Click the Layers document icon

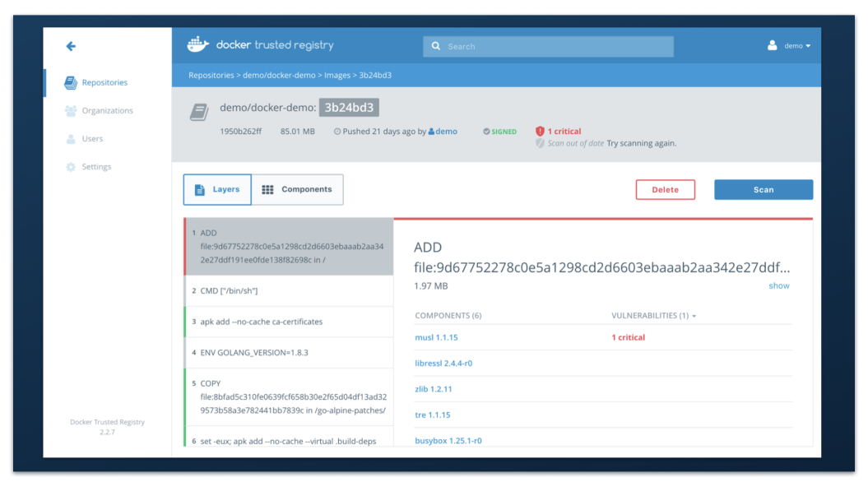(200, 190)
